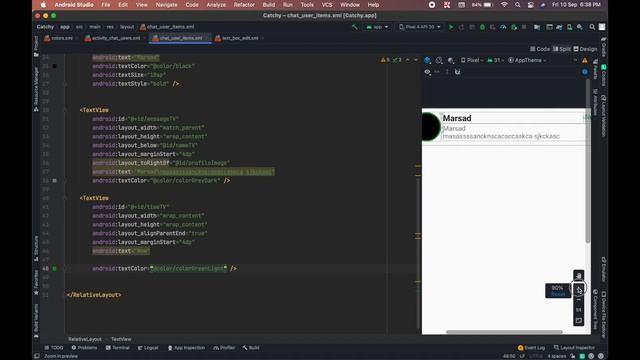Click the magnet autoconnect icon in preview

(458, 72)
